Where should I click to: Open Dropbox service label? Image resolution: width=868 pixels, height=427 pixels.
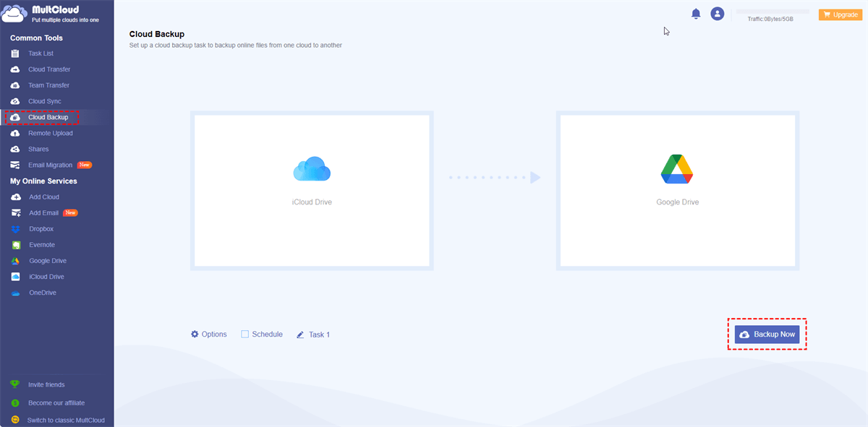pyautogui.click(x=41, y=229)
